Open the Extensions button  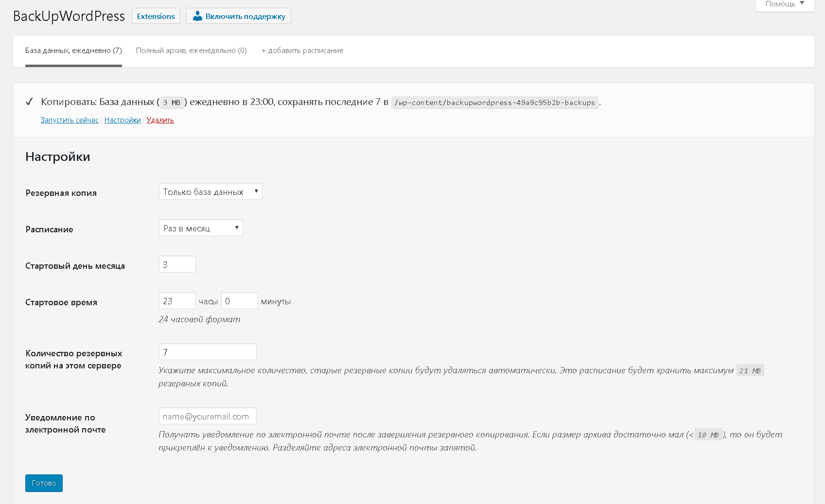156,16
